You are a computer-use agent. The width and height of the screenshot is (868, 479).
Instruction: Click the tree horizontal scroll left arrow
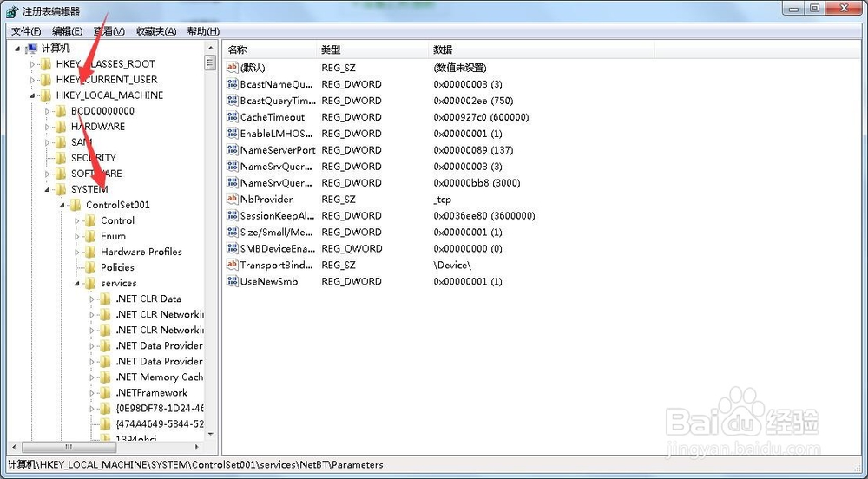click(15, 446)
